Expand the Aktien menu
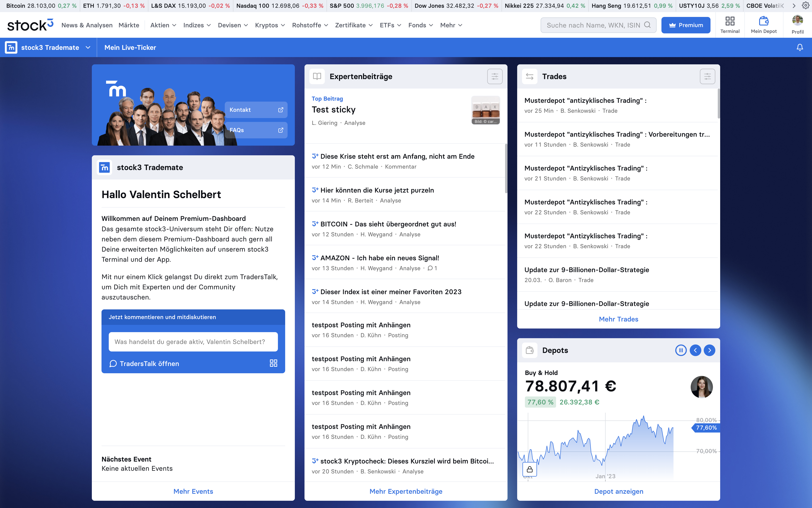This screenshot has width=812, height=508. pos(163,25)
